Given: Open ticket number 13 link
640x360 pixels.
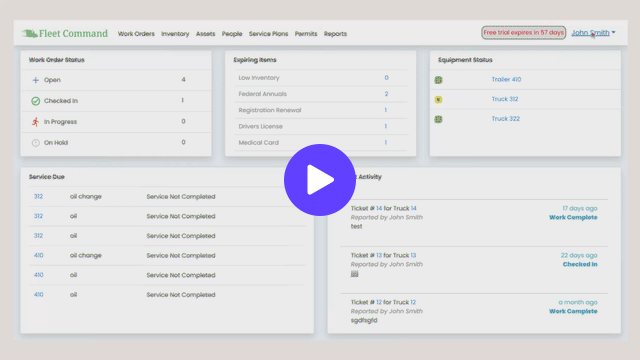Looking at the screenshot, I should pyautogui.click(x=379, y=255).
